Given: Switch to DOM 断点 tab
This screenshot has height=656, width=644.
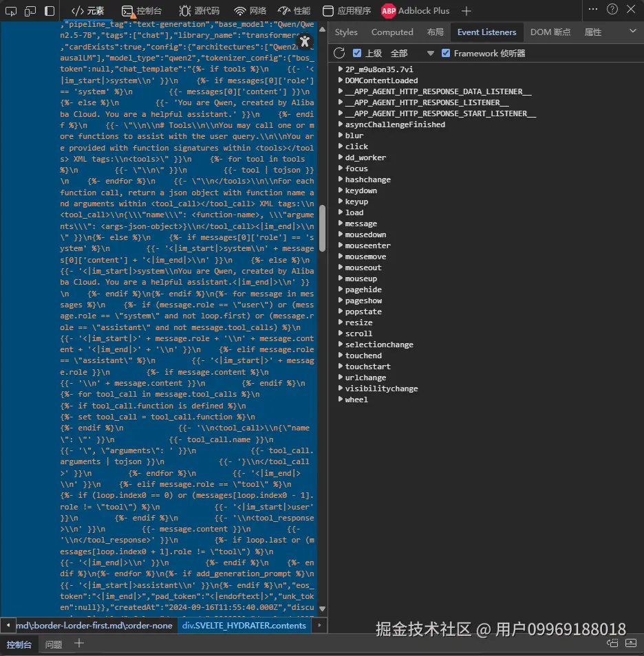Looking at the screenshot, I should (550, 32).
